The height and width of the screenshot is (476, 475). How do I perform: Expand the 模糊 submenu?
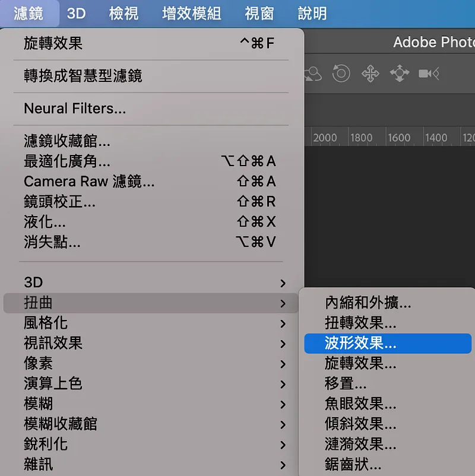(151, 404)
